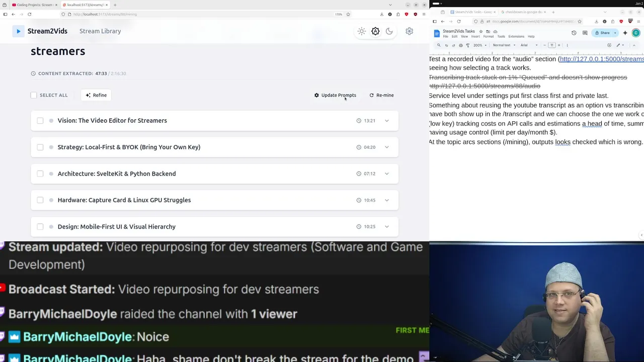The width and height of the screenshot is (644, 362).
Task: Check the Design: Mobile-First UI row
Action: tap(40, 227)
